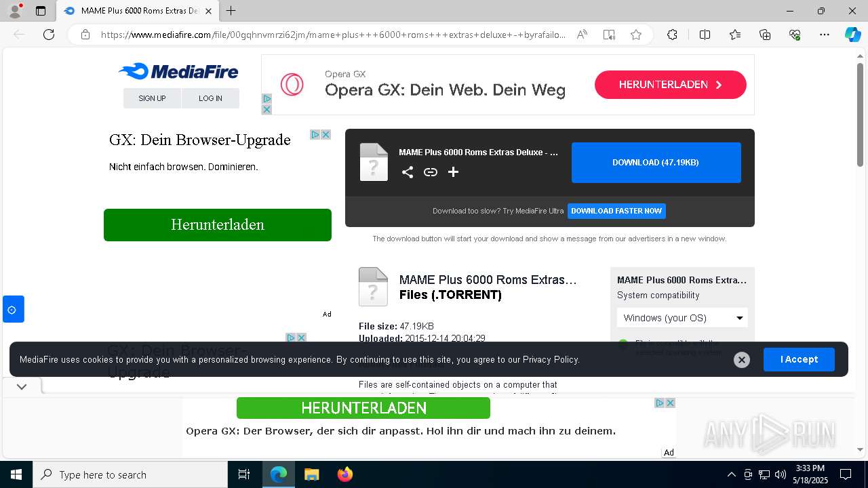Click the LOG IN button
Screen dimensions: 868x488
tap(210, 98)
